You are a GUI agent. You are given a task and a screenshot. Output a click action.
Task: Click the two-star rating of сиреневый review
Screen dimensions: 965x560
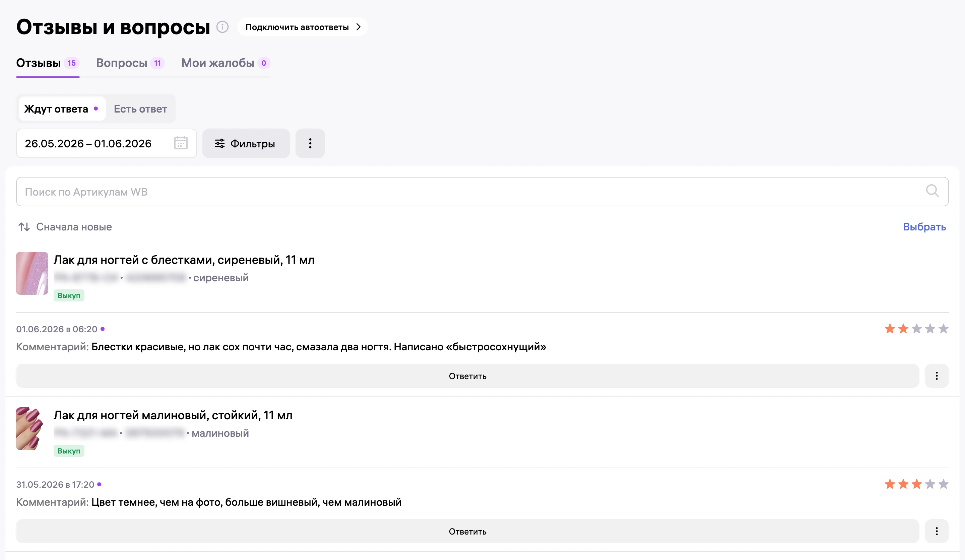916,329
